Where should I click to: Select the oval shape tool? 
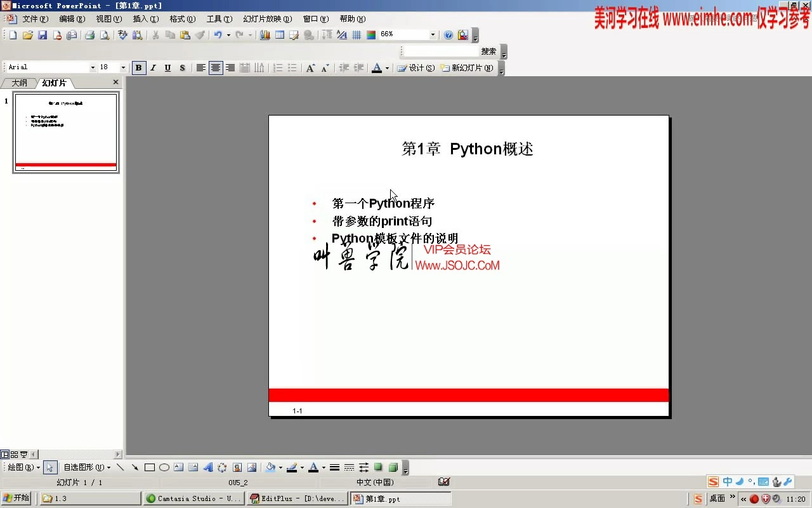tap(164, 467)
